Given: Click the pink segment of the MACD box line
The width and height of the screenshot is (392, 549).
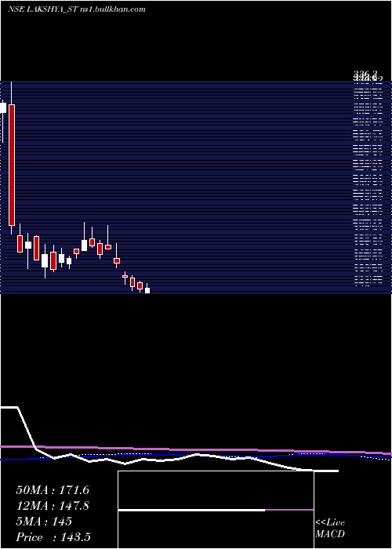Looking at the screenshot, I should click(289, 510).
